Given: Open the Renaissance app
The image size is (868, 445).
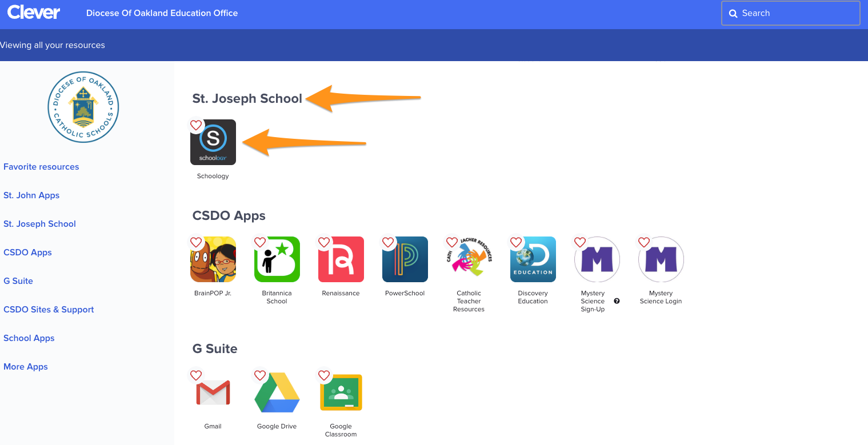Looking at the screenshot, I should click(x=341, y=259).
